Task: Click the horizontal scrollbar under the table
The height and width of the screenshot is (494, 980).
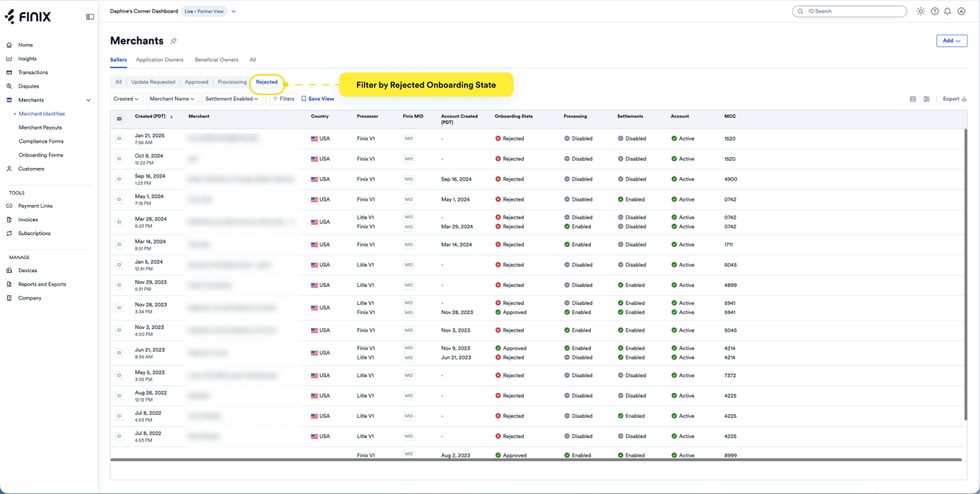Action: (535, 460)
